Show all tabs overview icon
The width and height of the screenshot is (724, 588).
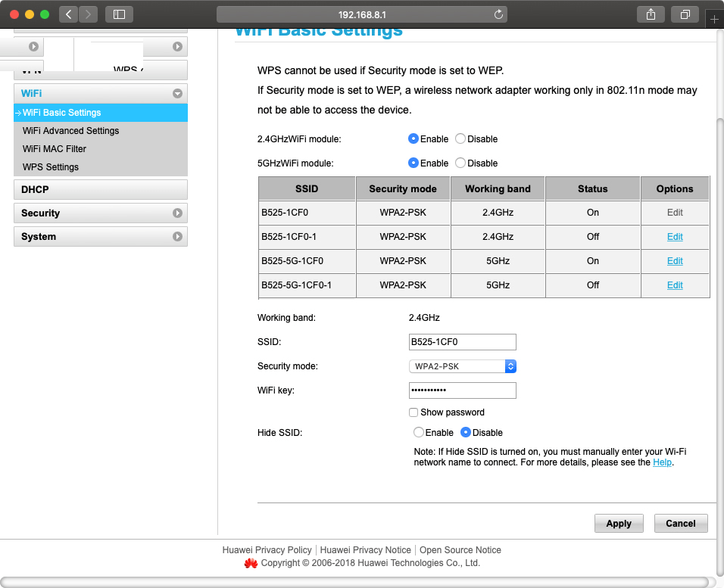click(685, 14)
